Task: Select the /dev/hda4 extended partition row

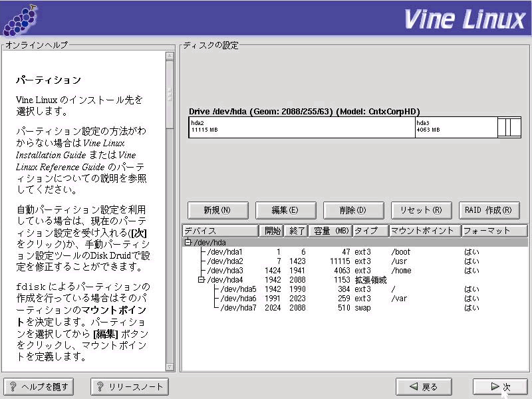Action: tap(355, 280)
